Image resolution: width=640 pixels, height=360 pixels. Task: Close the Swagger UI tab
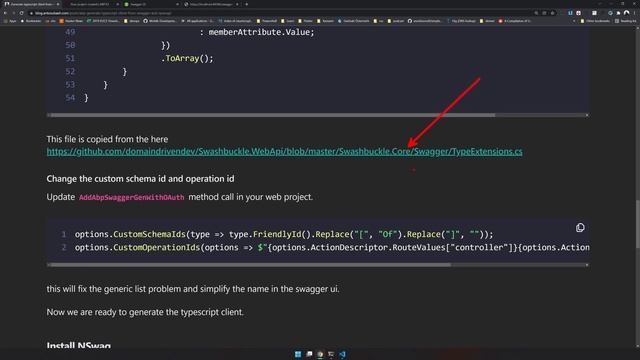177,4
